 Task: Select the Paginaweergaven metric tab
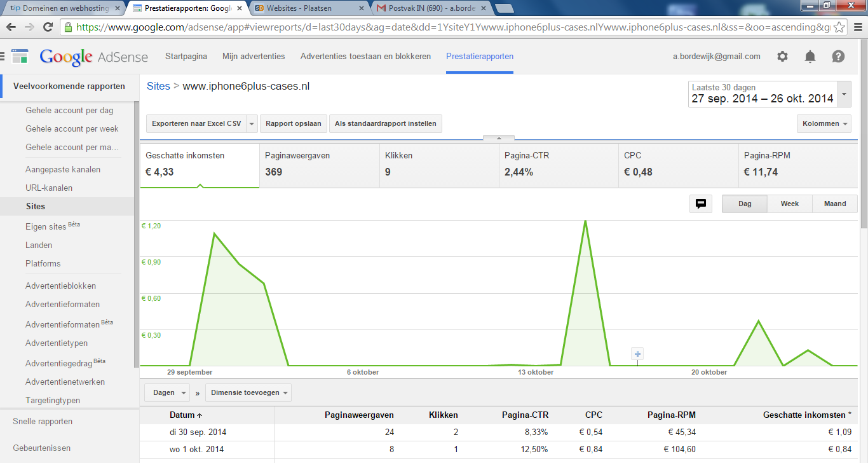[x=320, y=165]
